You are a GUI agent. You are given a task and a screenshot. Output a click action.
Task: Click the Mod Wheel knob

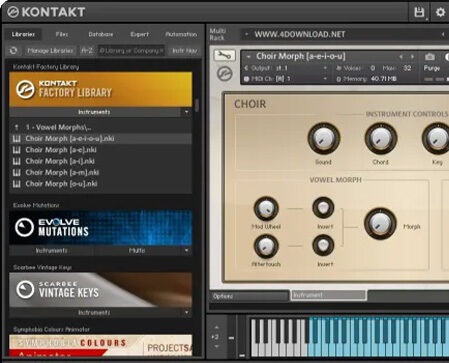point(266,208)
